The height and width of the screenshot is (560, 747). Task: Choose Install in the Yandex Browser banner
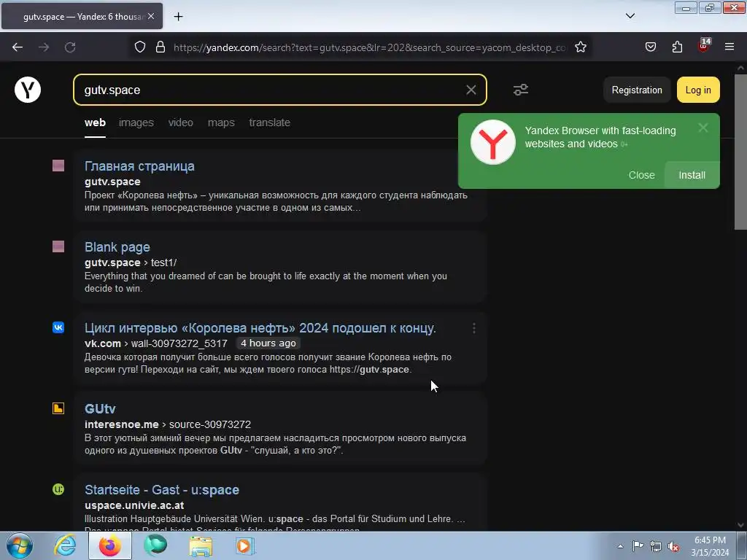point(692,175)
